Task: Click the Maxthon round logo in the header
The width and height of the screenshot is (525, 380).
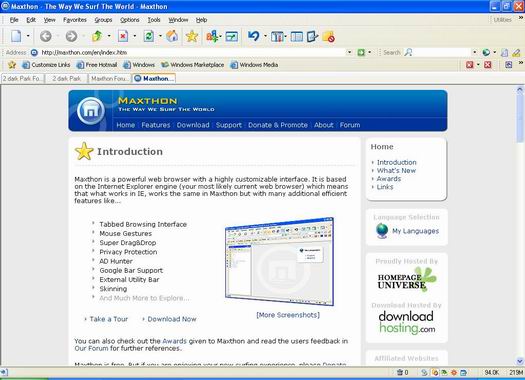Action: point(91,110)
